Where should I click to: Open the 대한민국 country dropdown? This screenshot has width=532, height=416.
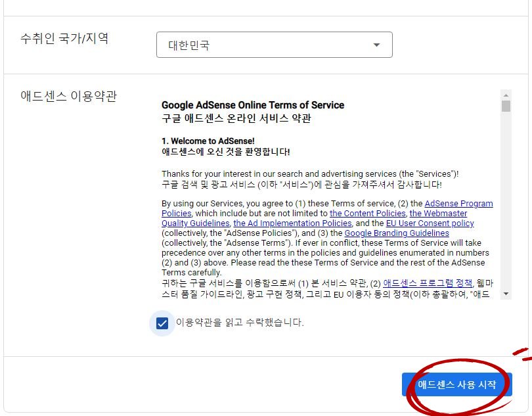(x=274, y=45)
